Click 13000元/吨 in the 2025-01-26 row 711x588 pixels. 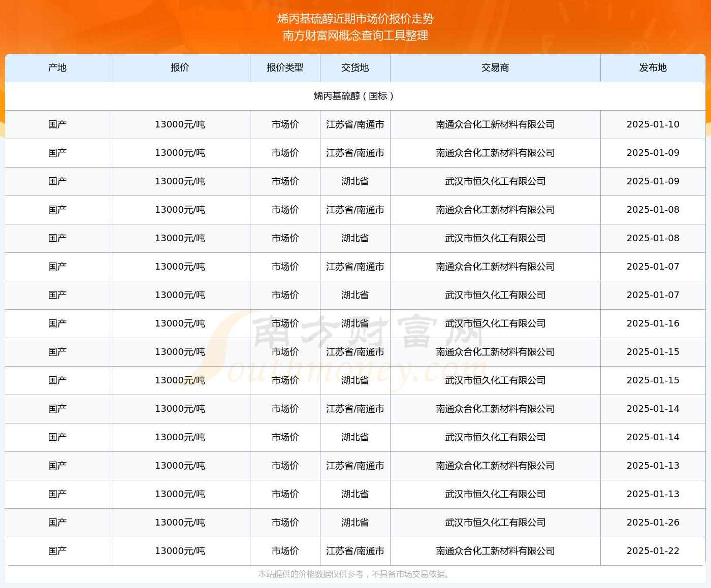(x=180, y=522)
